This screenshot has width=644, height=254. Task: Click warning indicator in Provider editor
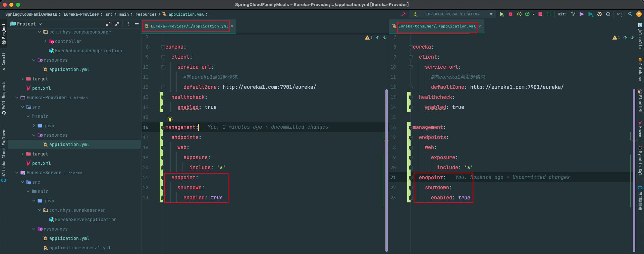[x=369, y=38]
